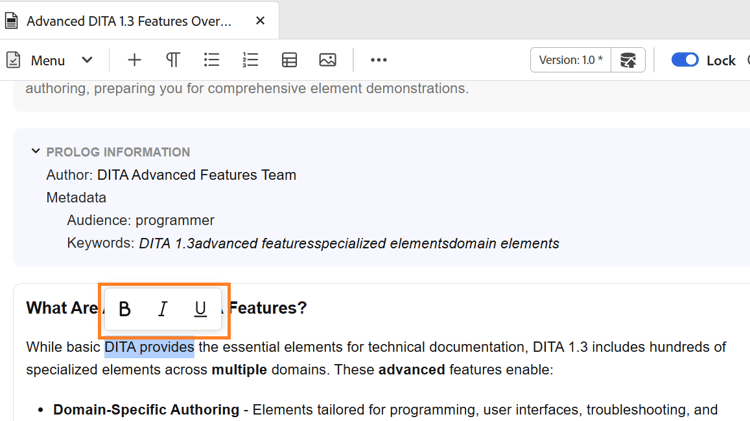The width and height of the screenshot is (750, 421).
Task: Underline the selected text
Action: 200,309
